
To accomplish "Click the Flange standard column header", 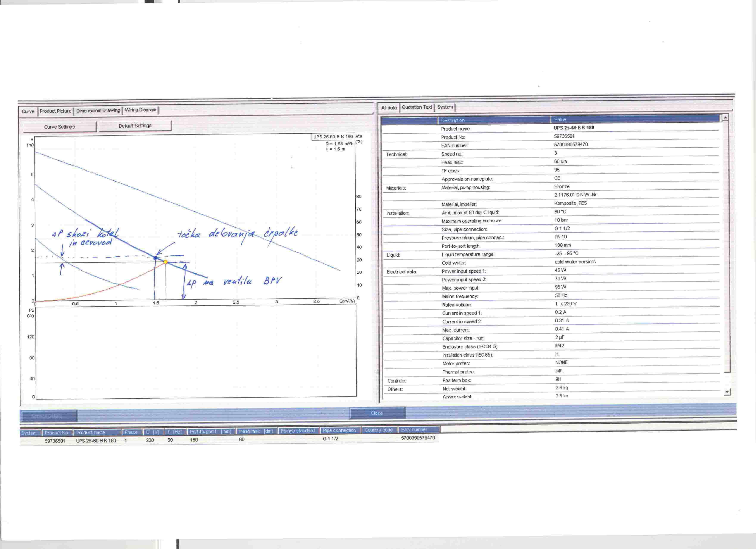I will click(x=298, y=430).
